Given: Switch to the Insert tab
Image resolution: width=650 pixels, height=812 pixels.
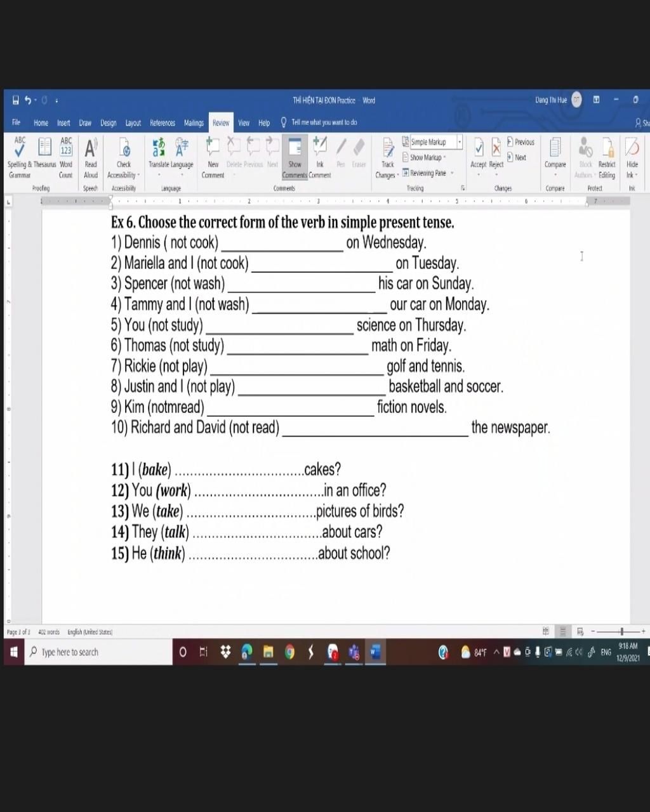Looking at the screenshot, I should click(x=63, y=122).
